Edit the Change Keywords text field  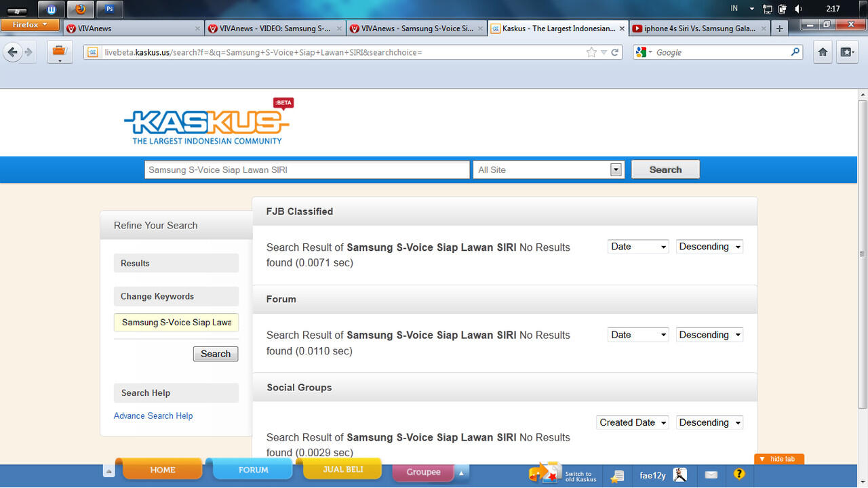[176, 323]
